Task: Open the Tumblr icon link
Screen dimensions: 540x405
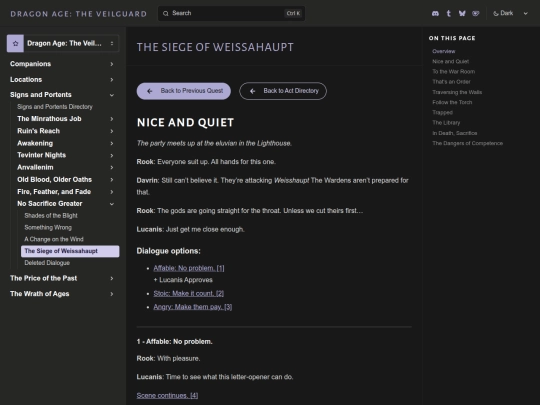Action: (x=448, y=13)
